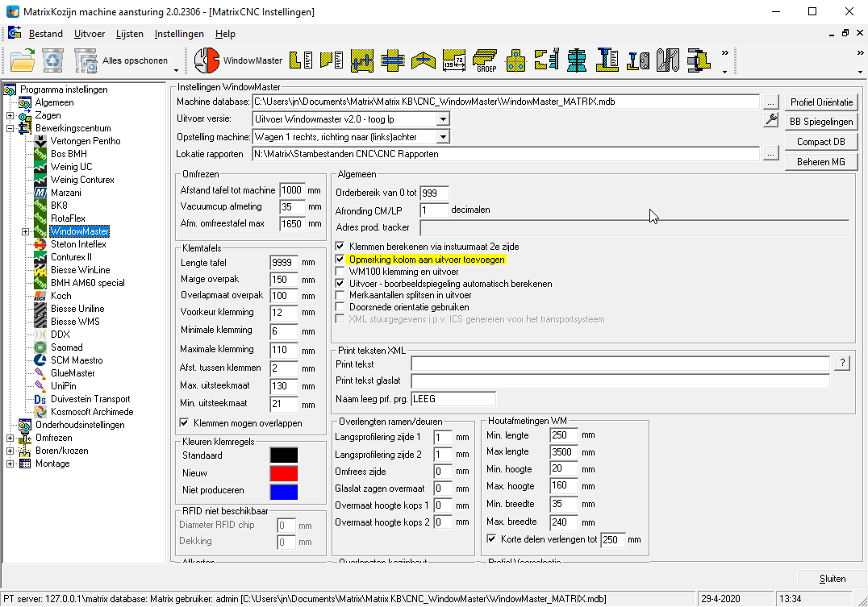The width and height of the screenshot is (868, 607).
Task: Click the arrow profile icon in the toolbar
Action: pos(423,60)
